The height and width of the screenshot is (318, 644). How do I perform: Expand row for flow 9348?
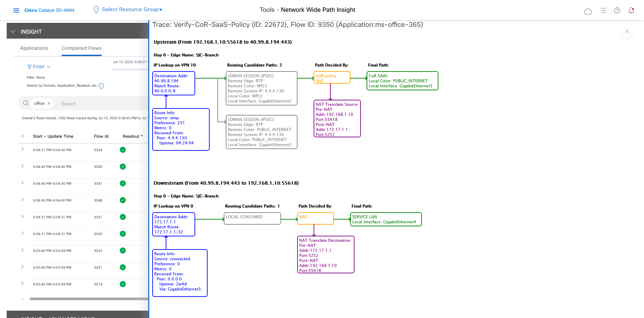(22, 199)
